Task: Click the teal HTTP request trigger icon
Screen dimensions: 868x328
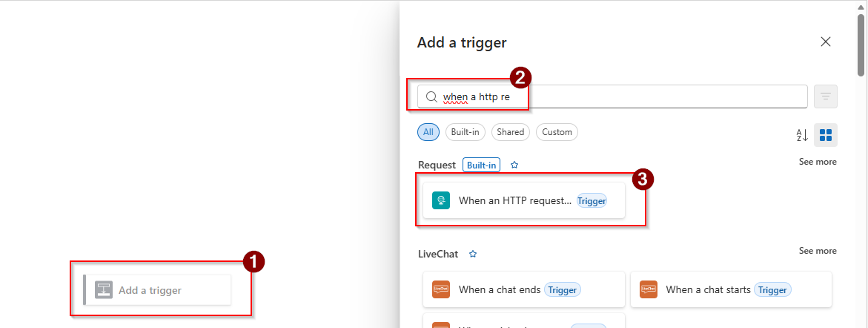Action: [x=441, y=200]
